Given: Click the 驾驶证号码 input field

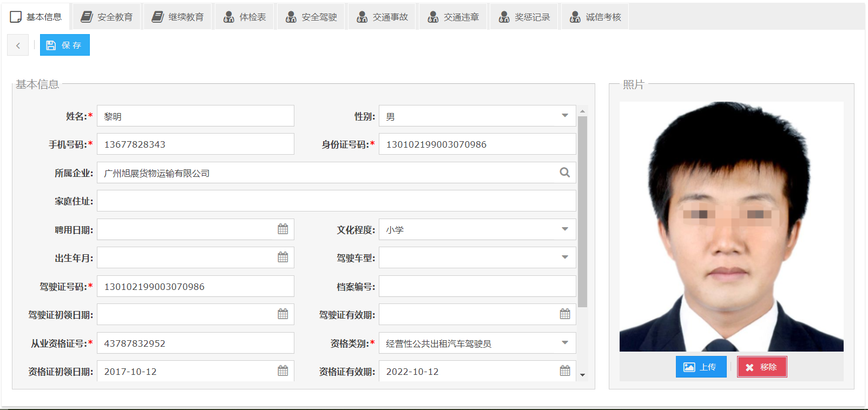Looking at the screenshot, I should (195, 286).
